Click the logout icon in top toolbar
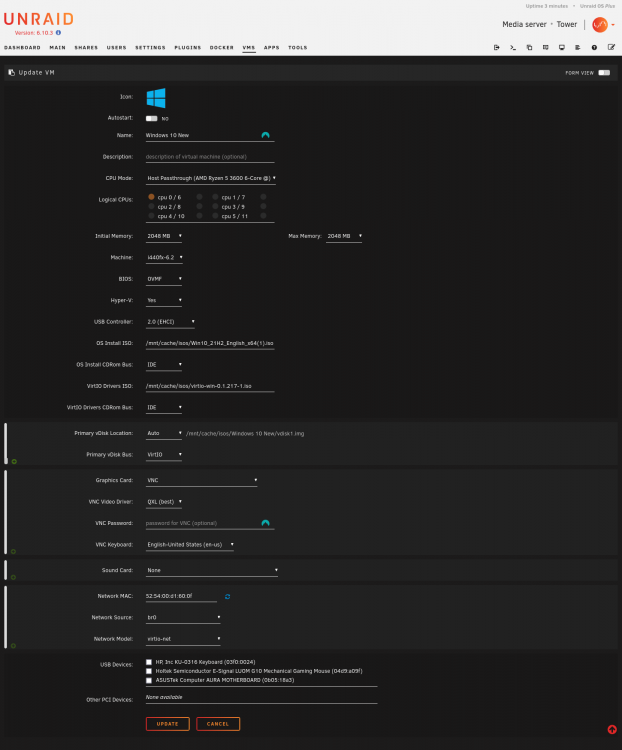622x750 pixels. pos(497,47)
